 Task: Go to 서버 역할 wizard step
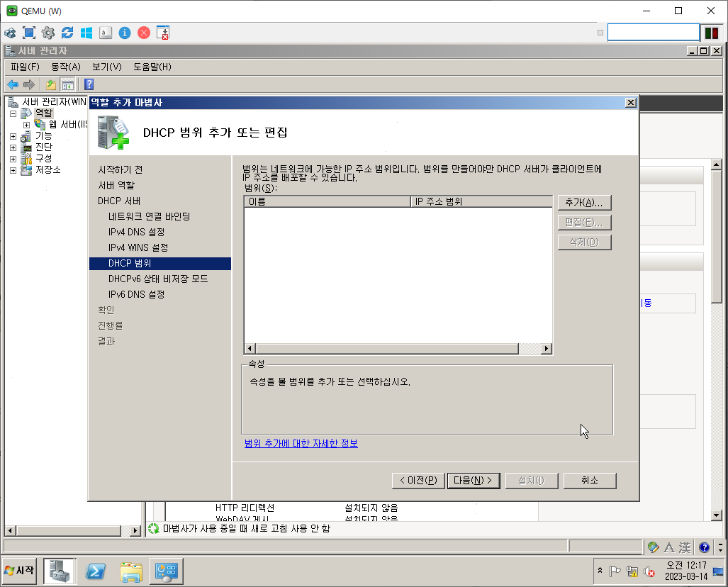[x=116, y=185]
